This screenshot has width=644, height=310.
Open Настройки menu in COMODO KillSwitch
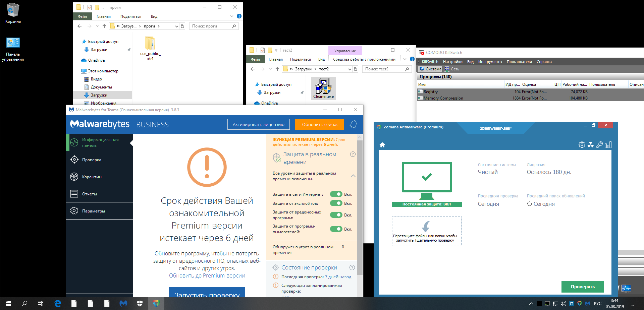[452, 62]
